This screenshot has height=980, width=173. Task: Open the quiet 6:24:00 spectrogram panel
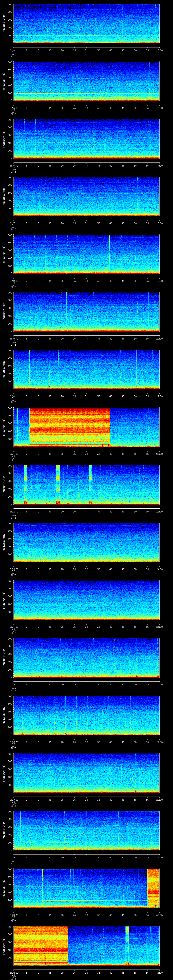pyautogui.click(x=86, y=599)
